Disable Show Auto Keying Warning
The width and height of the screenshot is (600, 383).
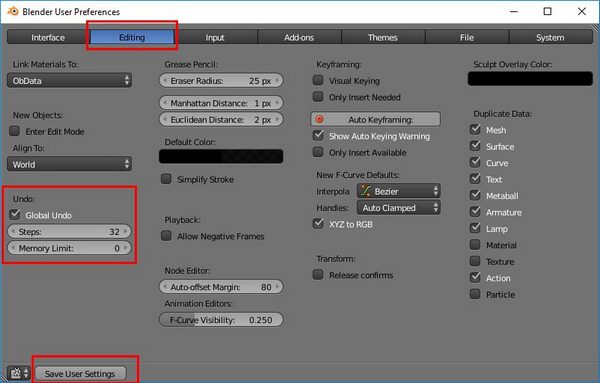pos(318,135)
